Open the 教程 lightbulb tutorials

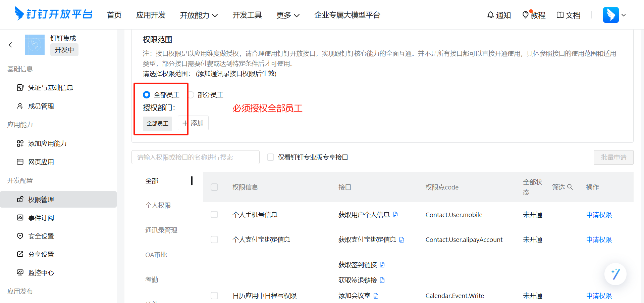click(534, 15)
